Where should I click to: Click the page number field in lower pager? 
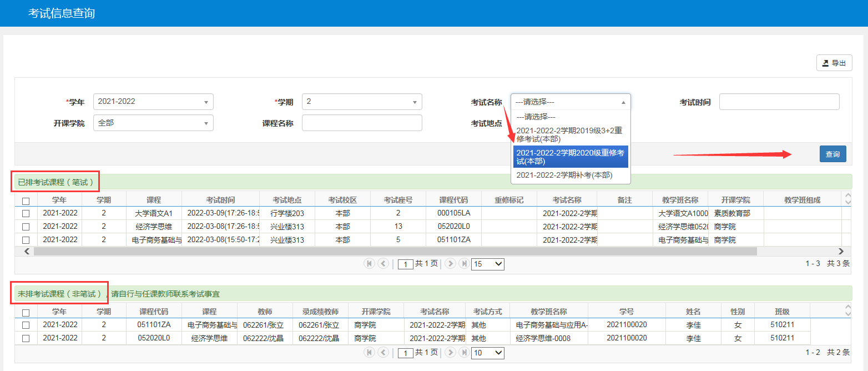[406, 353]
